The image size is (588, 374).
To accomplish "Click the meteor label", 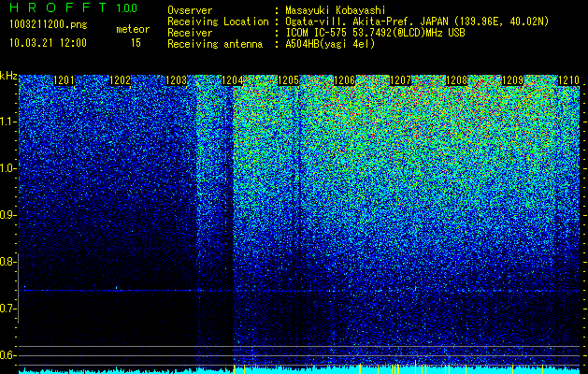I will [x=133, y=29].
